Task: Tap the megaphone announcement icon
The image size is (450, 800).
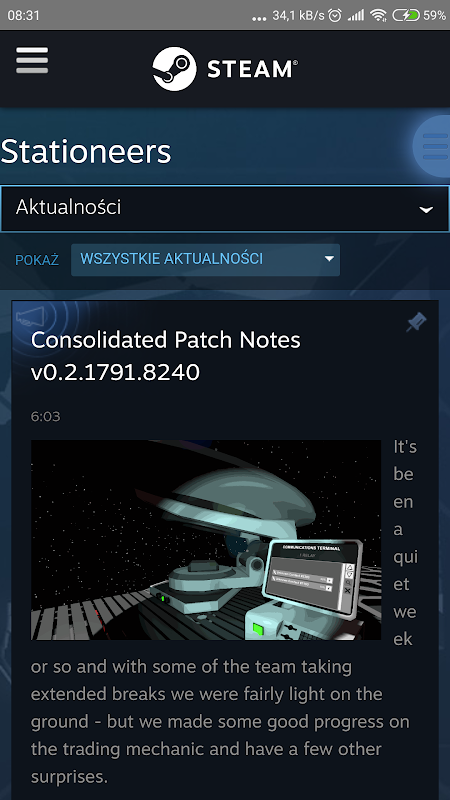Action: coord(31,317)
